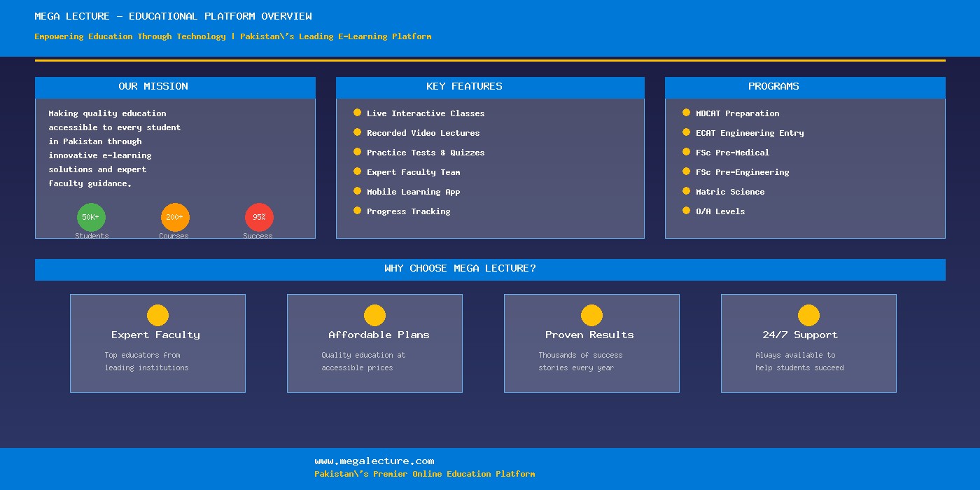Screen dimensions: 980x490
Task: Click the Recorded Video Lectures item
Action: click(423, 133)
